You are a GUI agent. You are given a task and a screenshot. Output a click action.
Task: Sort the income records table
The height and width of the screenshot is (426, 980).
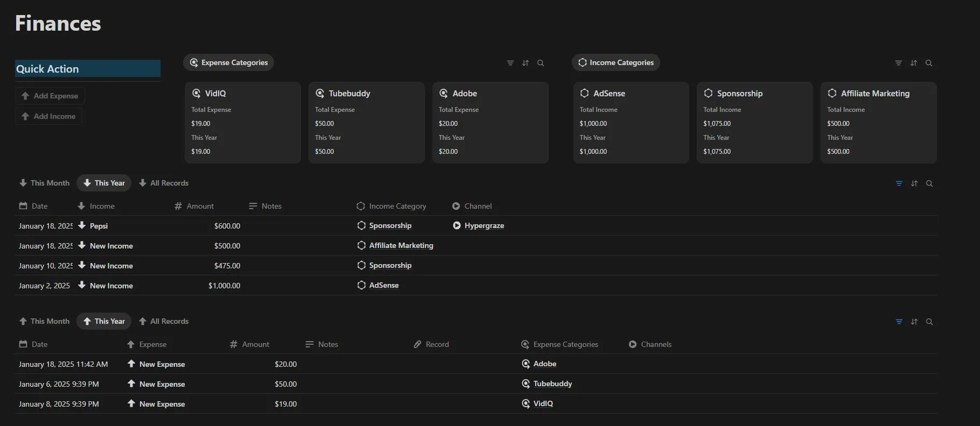pyautogui.click(x=914, y=183)
